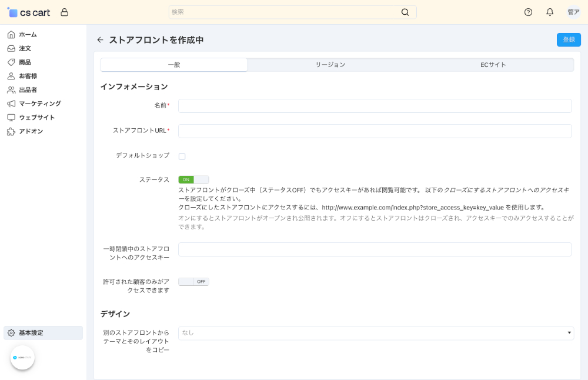Viewport: 588px width, 380px height.
Task: Switch to the ECサイト tab
Action: (x=493, y=65)
